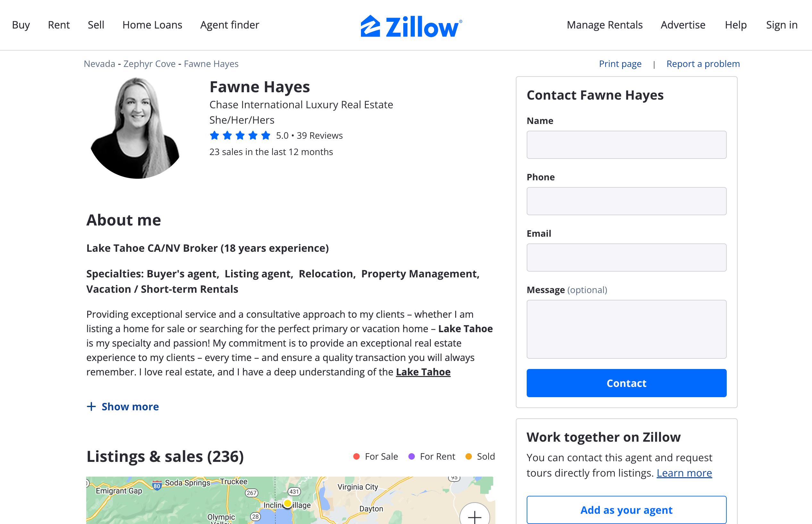Click the plus icon beside Show more
The height and width of the screenshot is (524, 812).
pos(91,406)
